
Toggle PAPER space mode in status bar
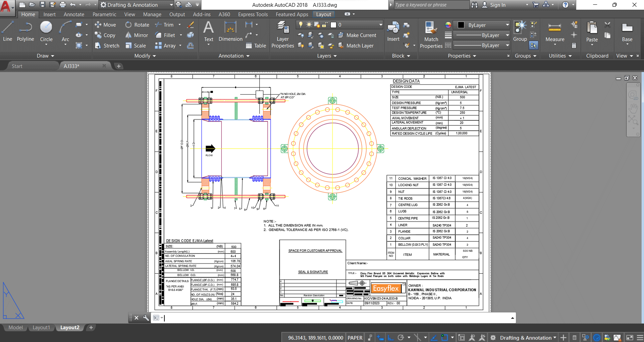click(355, 338)
